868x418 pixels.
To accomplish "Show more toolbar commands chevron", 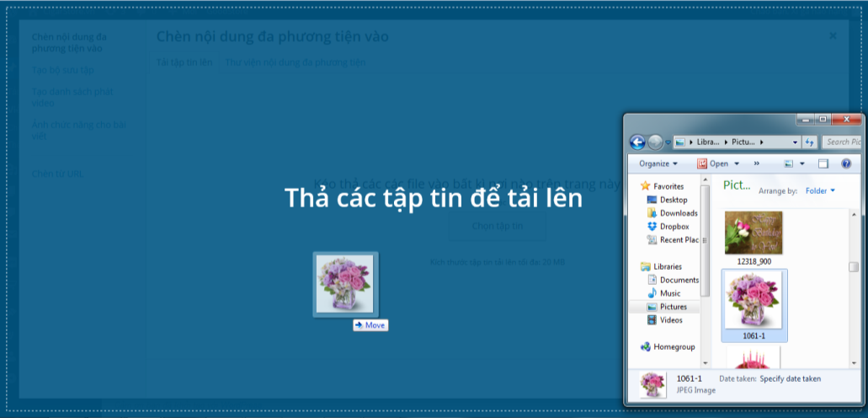I will coord(757,163).
